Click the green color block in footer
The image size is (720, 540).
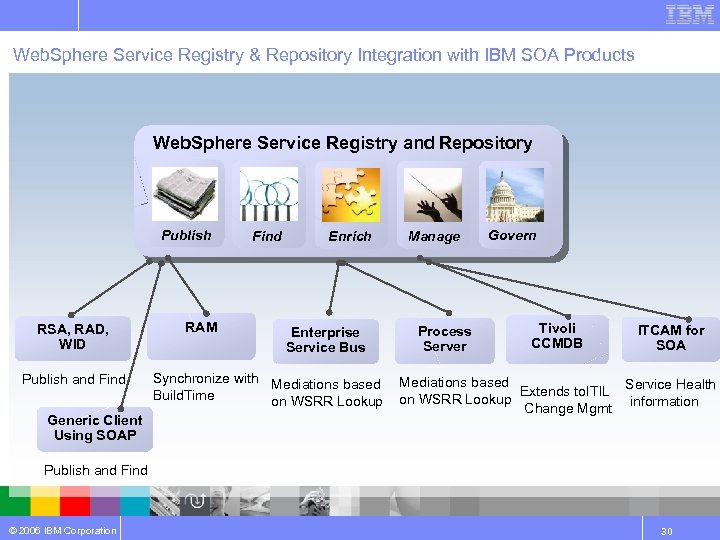15,501
